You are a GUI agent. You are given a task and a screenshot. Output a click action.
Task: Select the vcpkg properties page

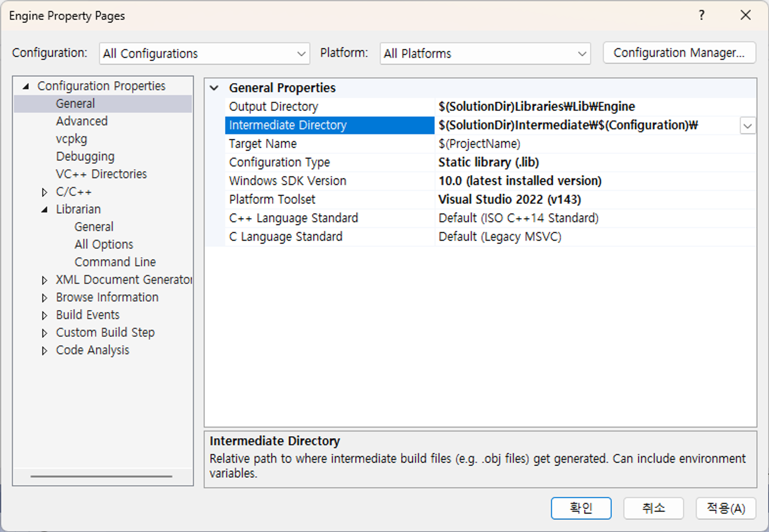72,139
